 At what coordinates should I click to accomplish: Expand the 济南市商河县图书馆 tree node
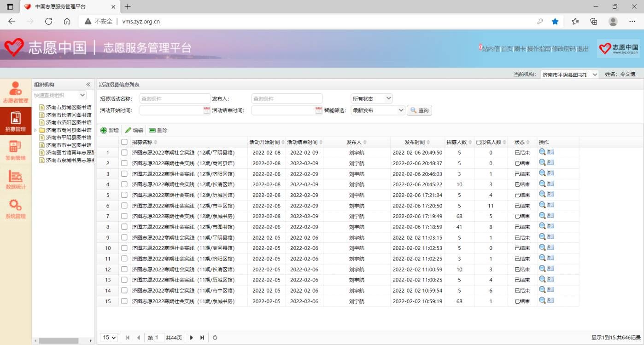(x=35, y=130)
